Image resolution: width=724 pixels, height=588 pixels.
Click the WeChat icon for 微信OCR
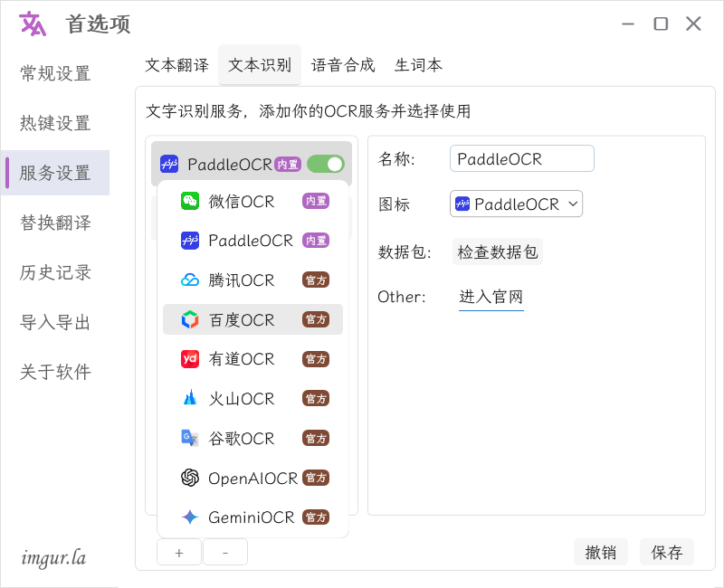point(190,201)
